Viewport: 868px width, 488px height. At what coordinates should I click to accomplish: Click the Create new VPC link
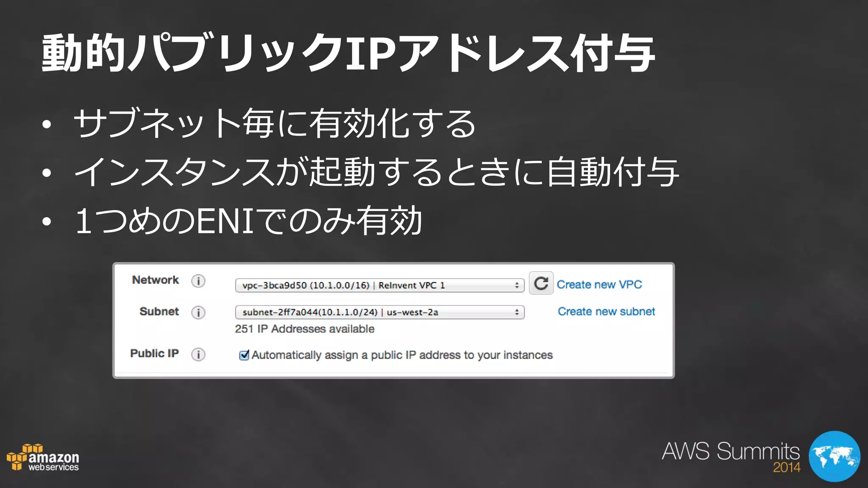click(599, 285)
